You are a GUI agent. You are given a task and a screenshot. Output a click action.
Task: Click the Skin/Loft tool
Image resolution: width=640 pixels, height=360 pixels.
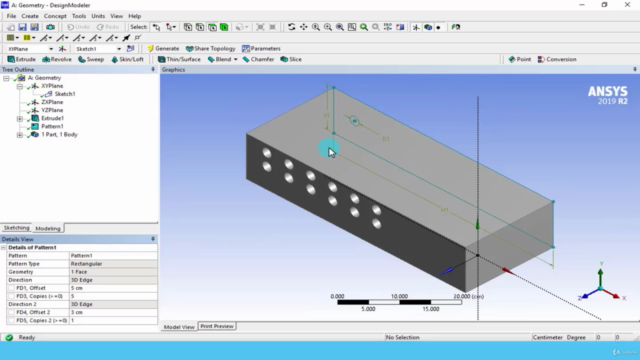coord(127,60)
